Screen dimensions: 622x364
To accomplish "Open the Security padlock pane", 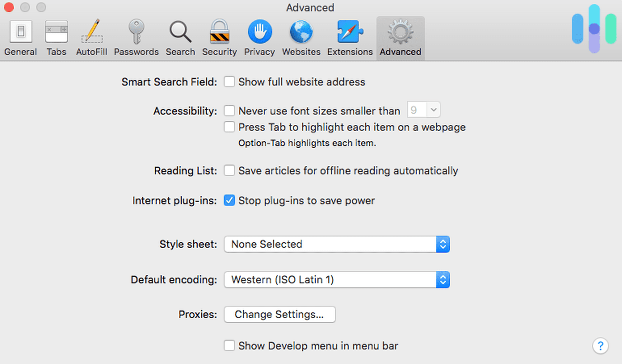I will (x=219, y=38).
